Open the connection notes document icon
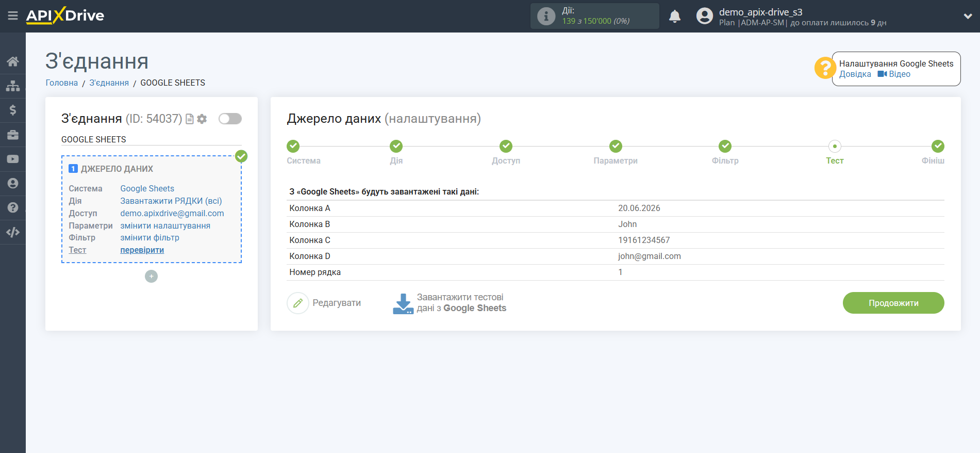Image resolution: width=980 pixels, height=453 pixels. 190,119
